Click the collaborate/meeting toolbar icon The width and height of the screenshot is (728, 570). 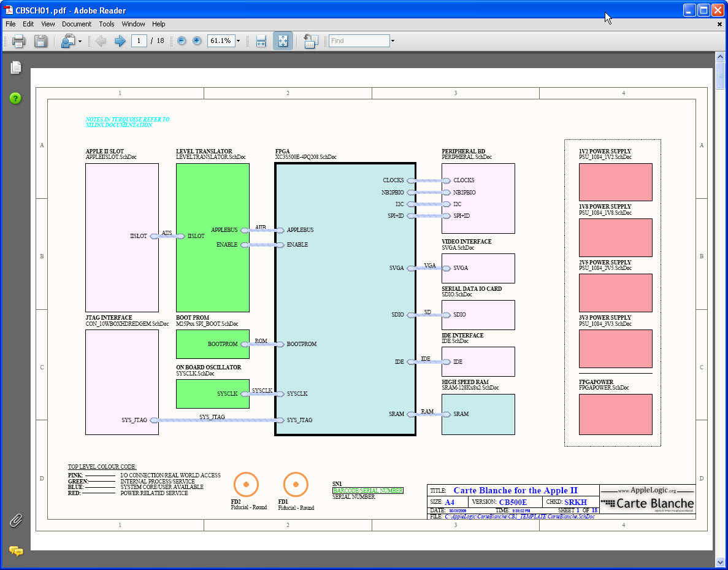[68, 41]
